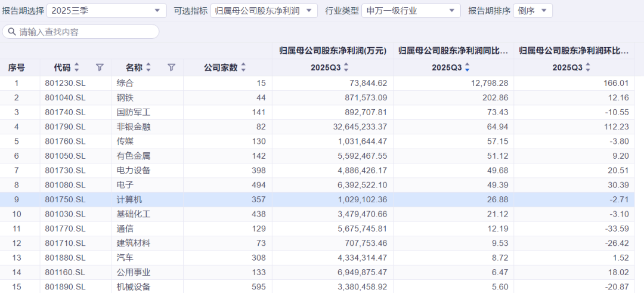This screenshot has width=644, height=293.
Task: Sort by the 名称 column arrows
Action: pyautogui.click(x=148, y=68)
